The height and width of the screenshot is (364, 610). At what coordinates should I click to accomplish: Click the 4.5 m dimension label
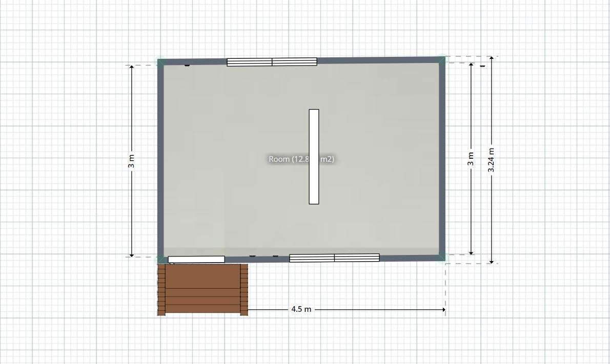[301, 308]
